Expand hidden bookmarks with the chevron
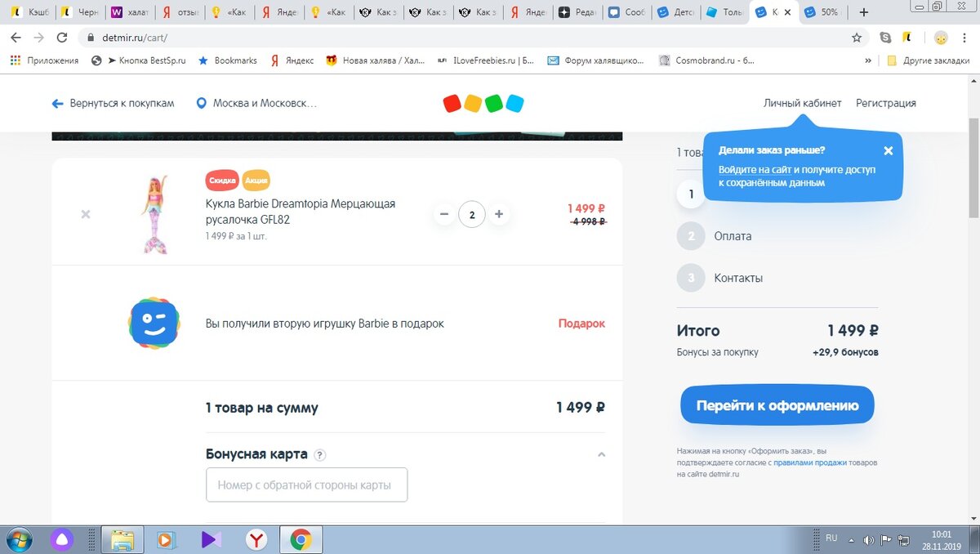 tap(868, 60)
